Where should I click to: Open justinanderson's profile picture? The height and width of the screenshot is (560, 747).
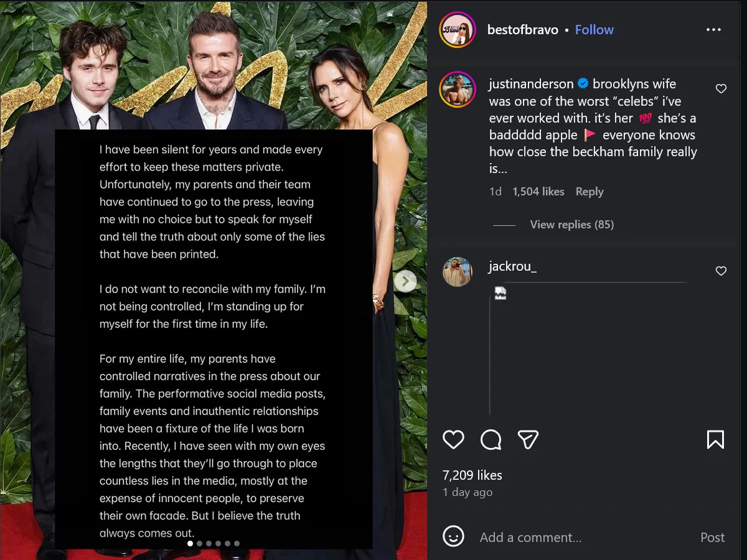[x=459, y=90]
